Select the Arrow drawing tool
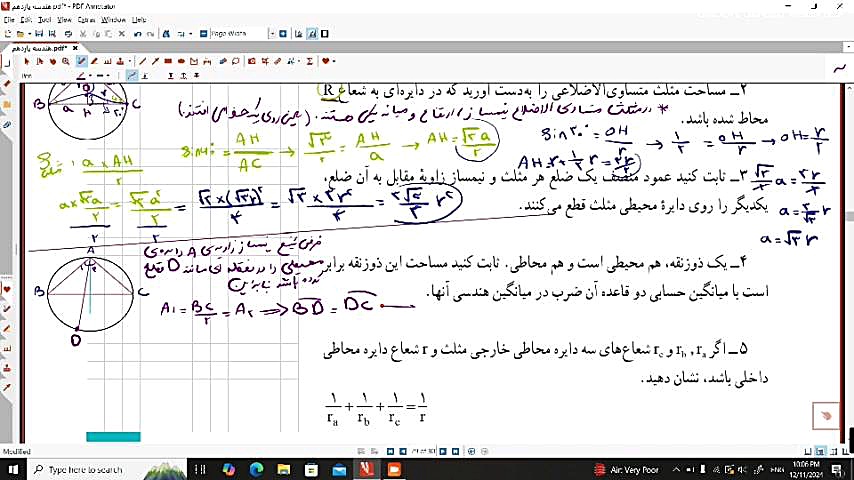This screenshot has width=854, height=480. 155,61
